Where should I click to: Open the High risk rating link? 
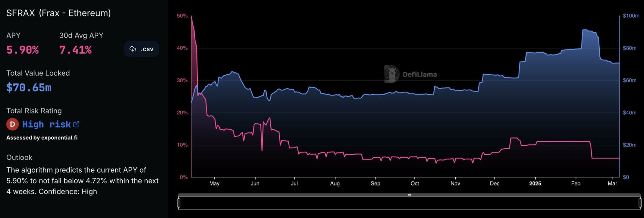(x=46, y=125)
